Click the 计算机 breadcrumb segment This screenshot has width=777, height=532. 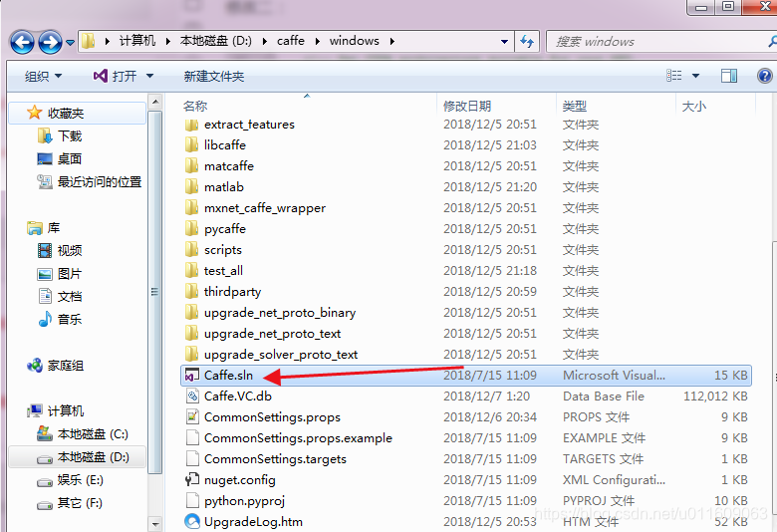click(x=137, y=41)
